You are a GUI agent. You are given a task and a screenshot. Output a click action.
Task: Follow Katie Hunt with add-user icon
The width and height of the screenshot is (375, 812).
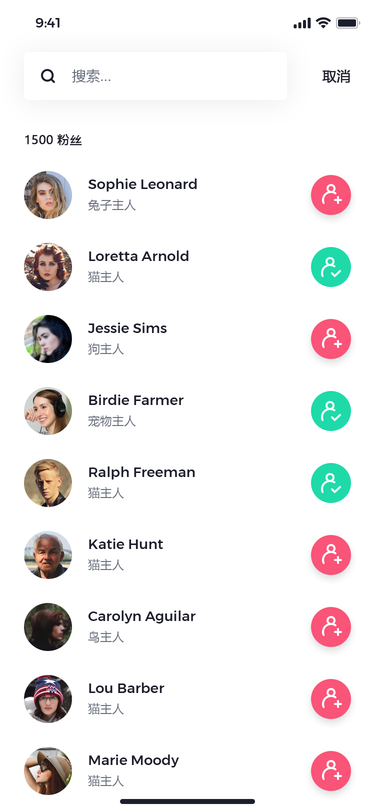331,555
